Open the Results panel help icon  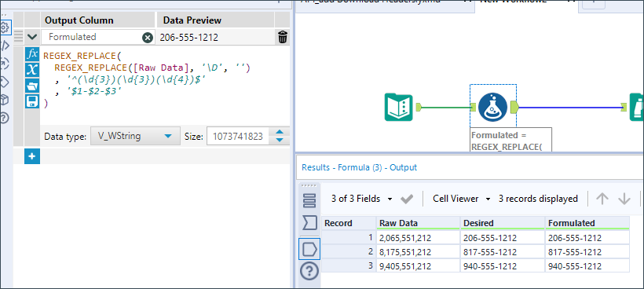(x=309, y=271)
